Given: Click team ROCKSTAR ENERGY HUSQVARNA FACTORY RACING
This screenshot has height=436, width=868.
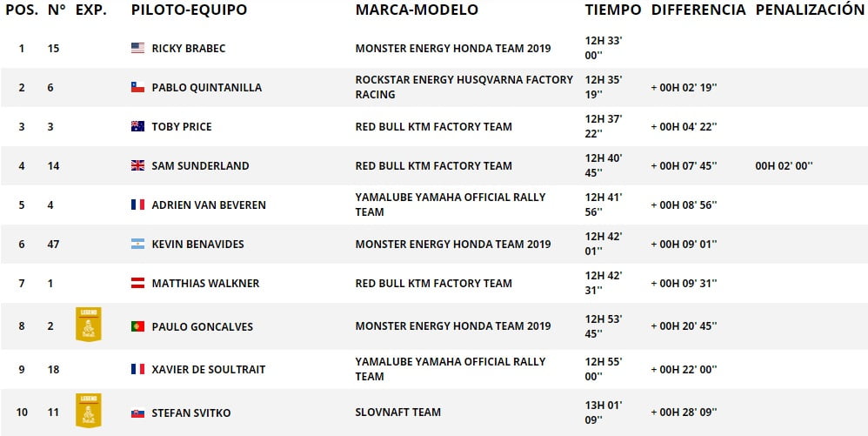Looking at the screenshot, I should click(x=464, y=87).
